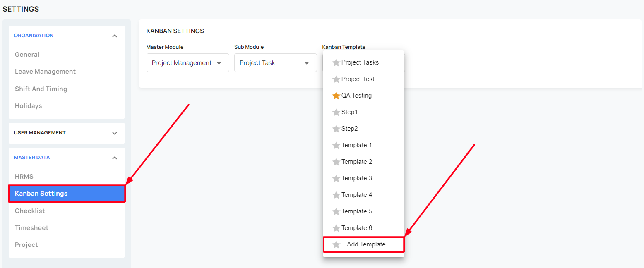This screenshot has height=268, width=644.
Task: Select the Step2 template option
Action: coord(363,129)
